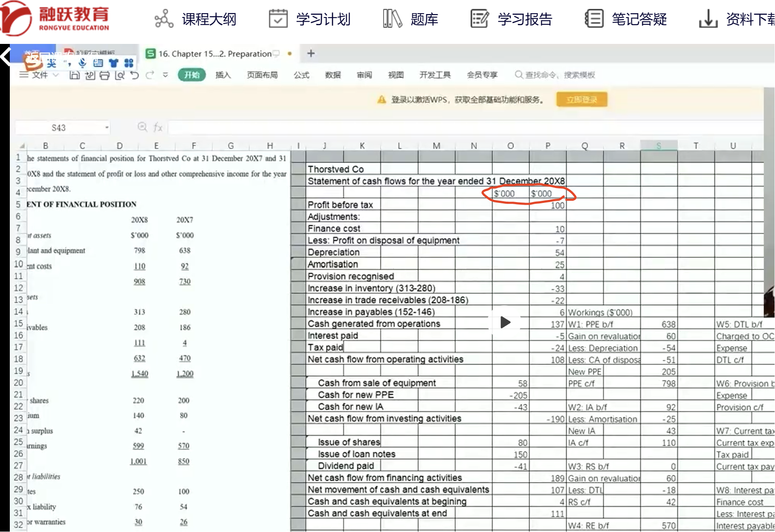Viewport: 775px width, 532px height.
Task: Click the download arrow icon for 资料下载
Action: point(708,19)
